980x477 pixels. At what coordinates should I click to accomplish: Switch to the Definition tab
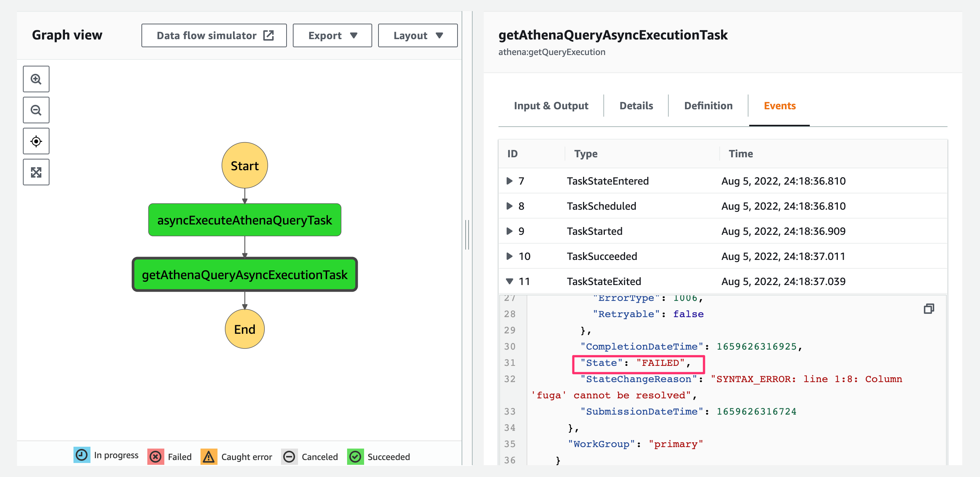(x=708, y=106)
